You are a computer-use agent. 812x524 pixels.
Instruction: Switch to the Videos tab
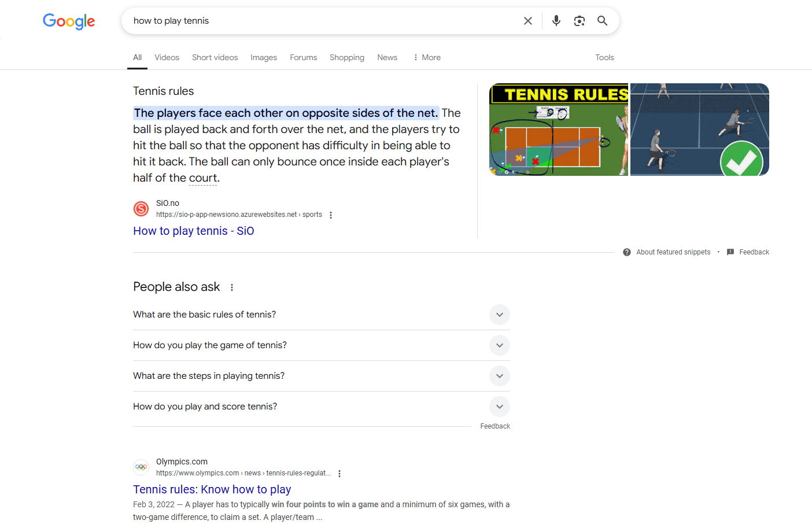pos(167,57)
